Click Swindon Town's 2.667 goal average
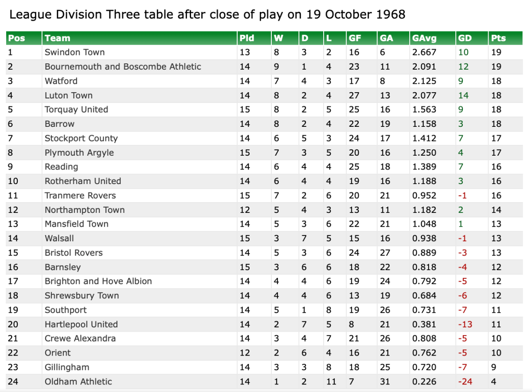 click(x=424, y=52)
